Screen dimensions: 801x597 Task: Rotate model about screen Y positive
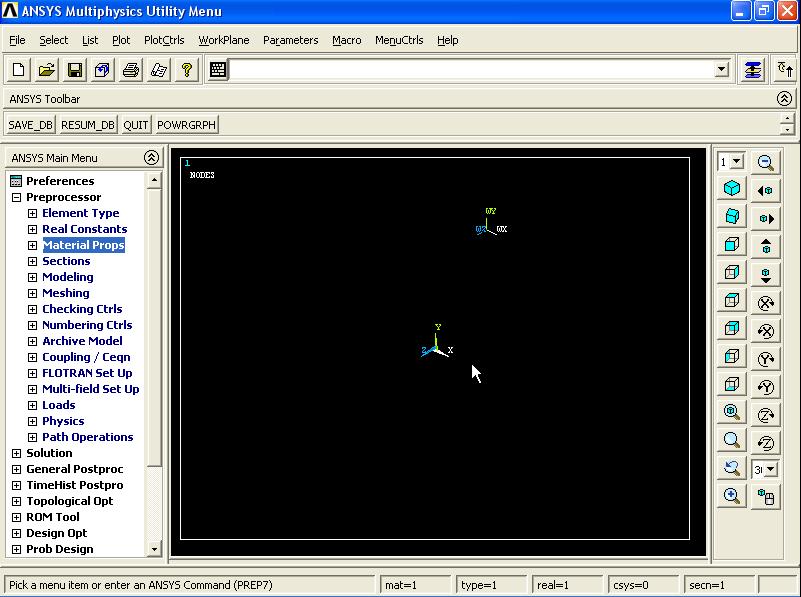click(765, 360)
